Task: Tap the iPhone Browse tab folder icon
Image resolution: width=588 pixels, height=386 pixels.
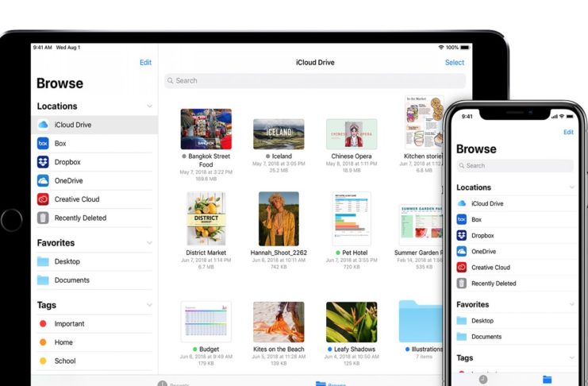Action: [x=547, y=379]
